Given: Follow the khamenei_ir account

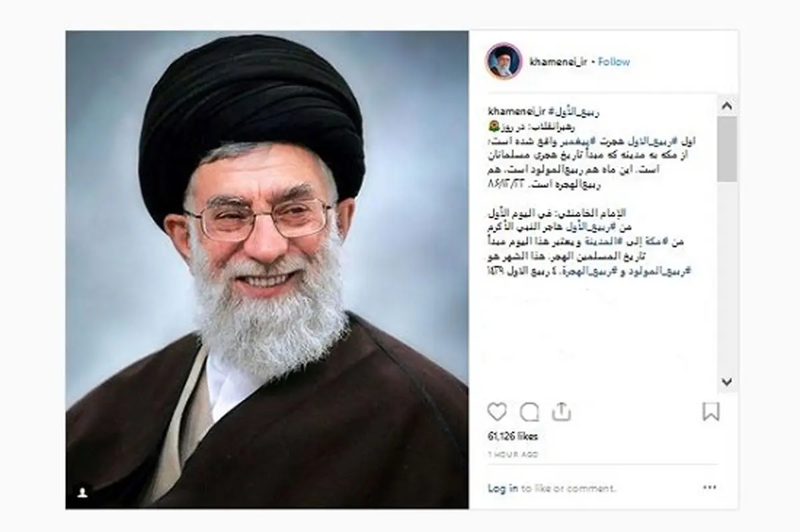Looking at the screenshot, I should point(614,61).
